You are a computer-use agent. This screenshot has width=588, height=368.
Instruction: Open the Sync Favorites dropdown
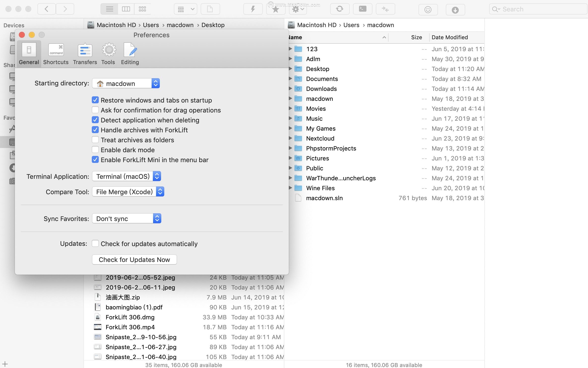tap(127, 219)
